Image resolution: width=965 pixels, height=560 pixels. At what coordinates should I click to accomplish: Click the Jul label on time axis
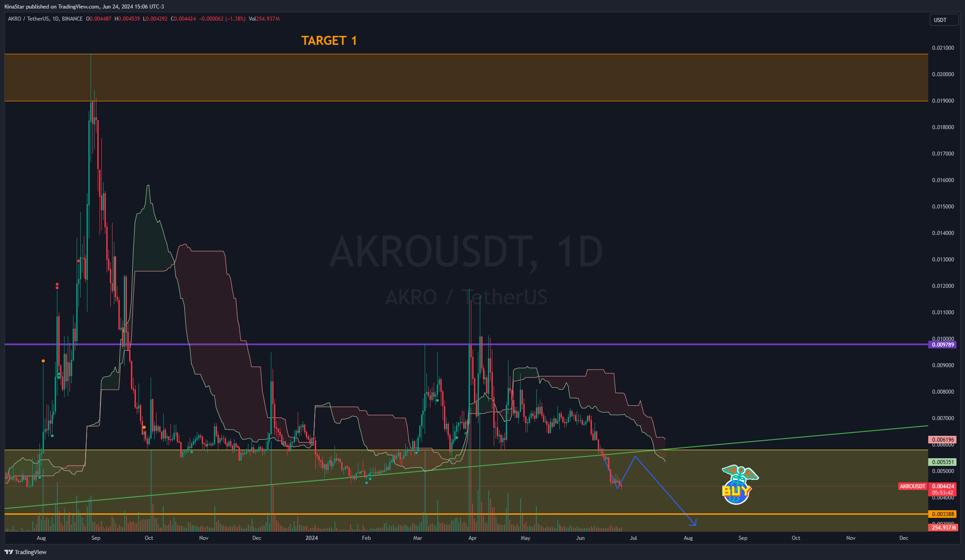633,538
